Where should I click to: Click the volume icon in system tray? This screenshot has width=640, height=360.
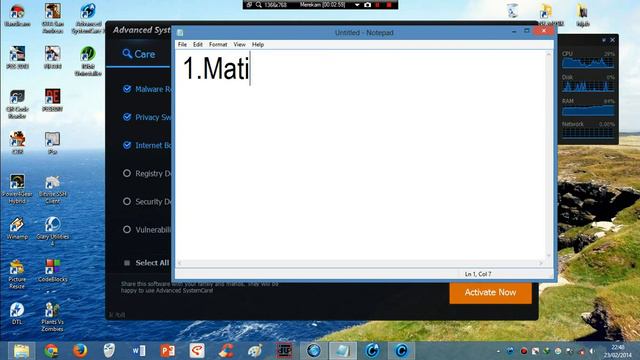(x=592, y=351)
